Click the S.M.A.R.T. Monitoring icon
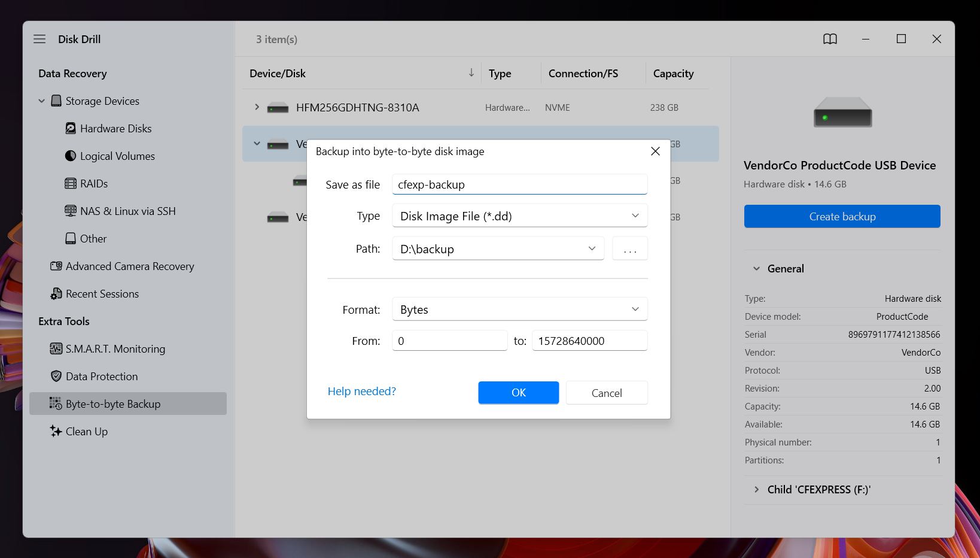 (56, 348)
